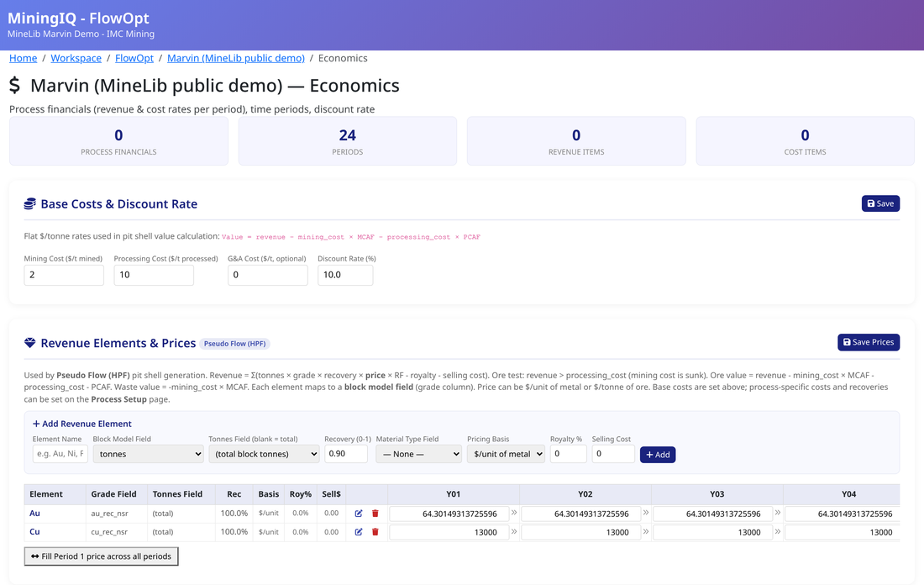Click the Royalty % input field
Viewport: 924px width, 585px height.
568,454
